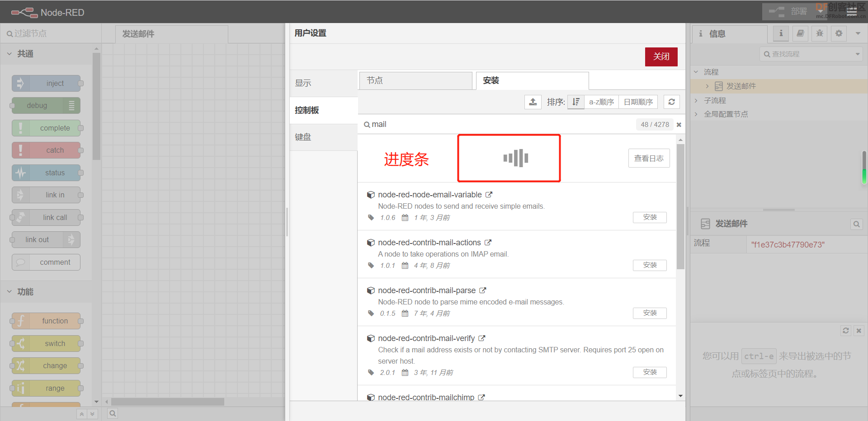The height and width of the screenshot is (421, 868).
Task: Install node-red-contrib-mail-verify
Action: [x=650, y=372]
